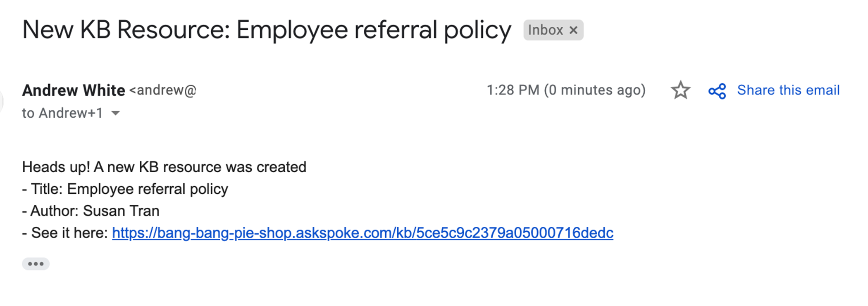Click the author name Susan Tran

(121, 211)
